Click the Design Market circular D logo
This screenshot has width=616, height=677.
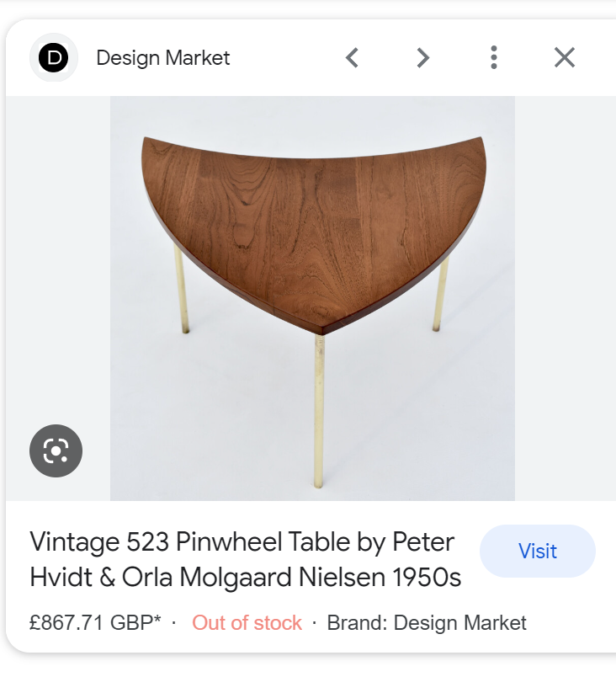[x=54, y=57]
